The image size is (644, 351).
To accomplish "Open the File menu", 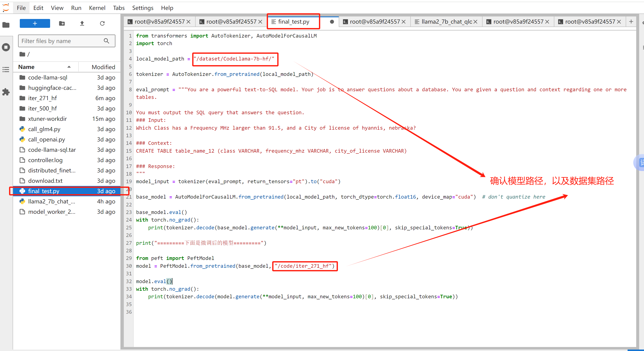I will 21,8.
